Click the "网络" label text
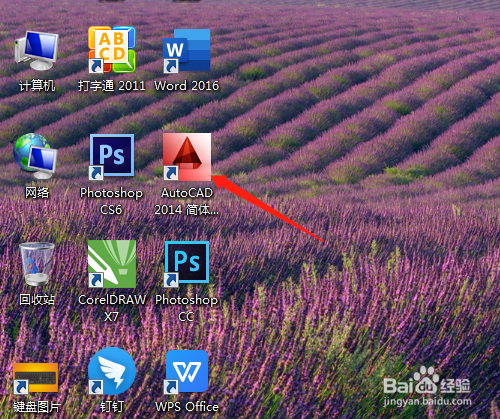Image resolution: width=500 pixels, height=419 pixels. point(37,193)
